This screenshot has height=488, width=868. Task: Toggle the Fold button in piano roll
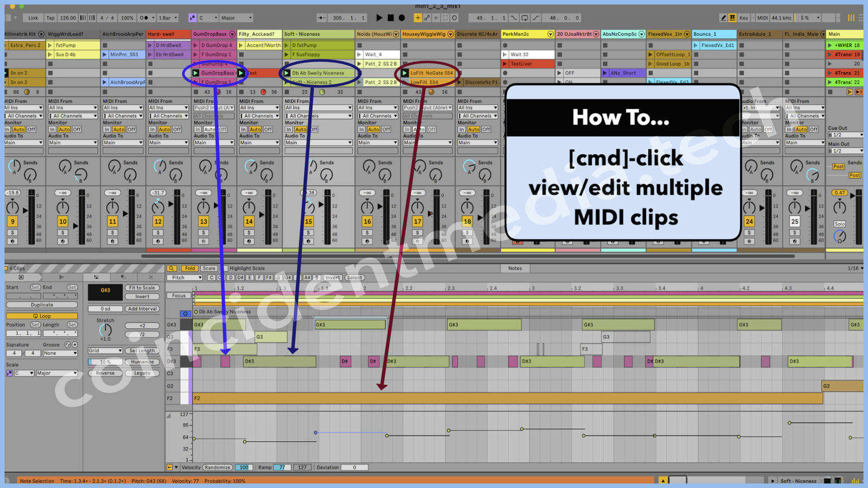(189, 268)
